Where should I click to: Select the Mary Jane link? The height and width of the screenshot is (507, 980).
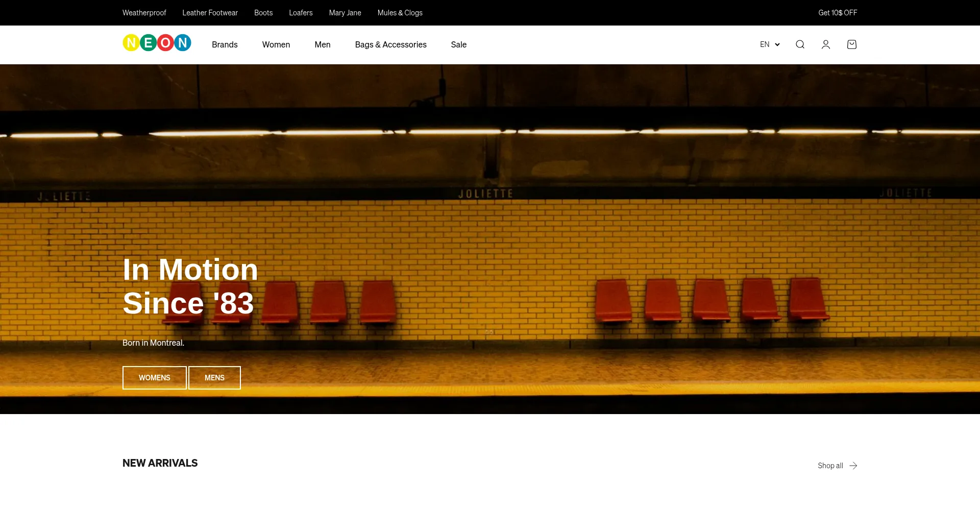(345, 13)
